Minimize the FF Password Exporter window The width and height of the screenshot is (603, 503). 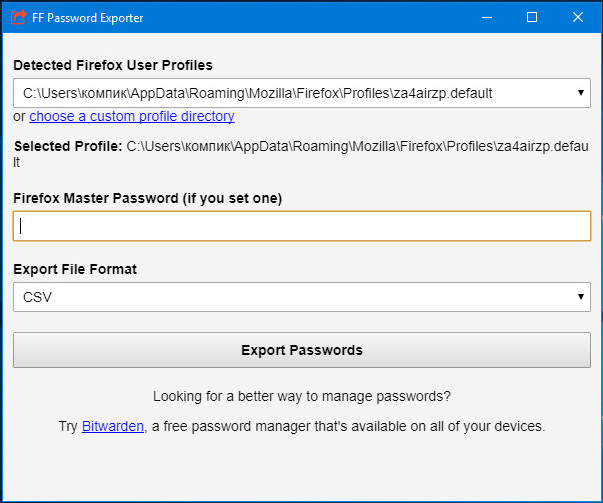tap(487, 17)
